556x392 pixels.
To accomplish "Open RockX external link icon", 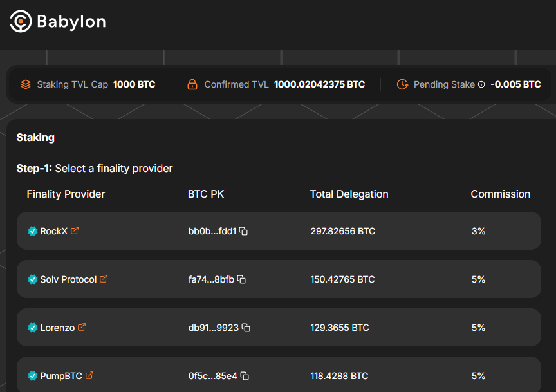I will coord(75,230).
